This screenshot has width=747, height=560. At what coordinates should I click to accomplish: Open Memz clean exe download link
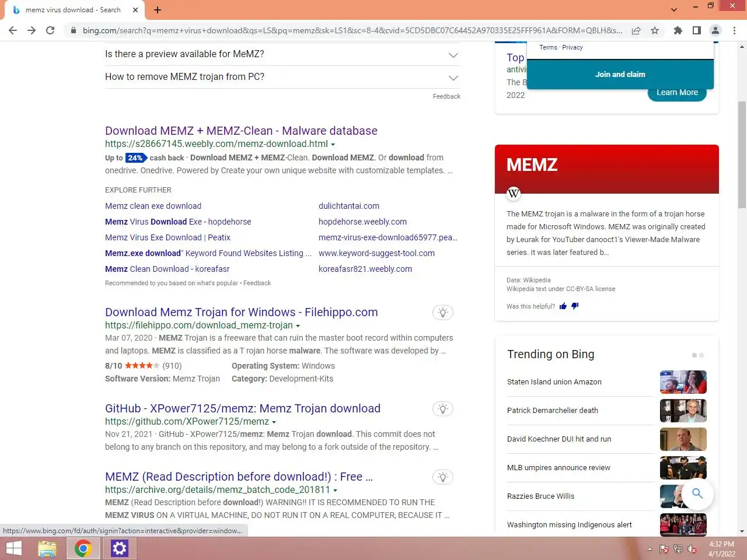pyautogui.click(x=153, y=206)
